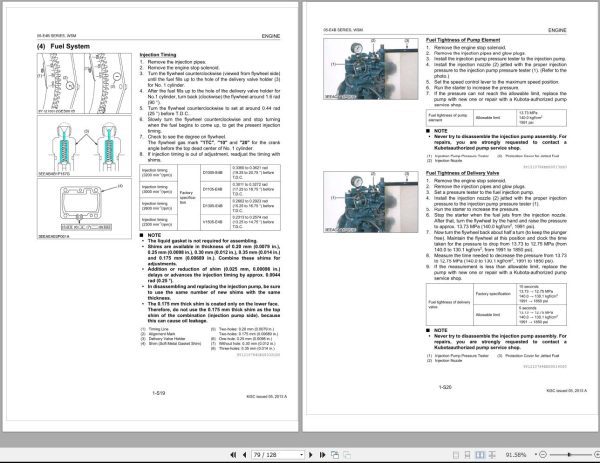The image size is (600, 463).
Task: Click page number 1-S19 footer
Action: click(x=159, y=393)
